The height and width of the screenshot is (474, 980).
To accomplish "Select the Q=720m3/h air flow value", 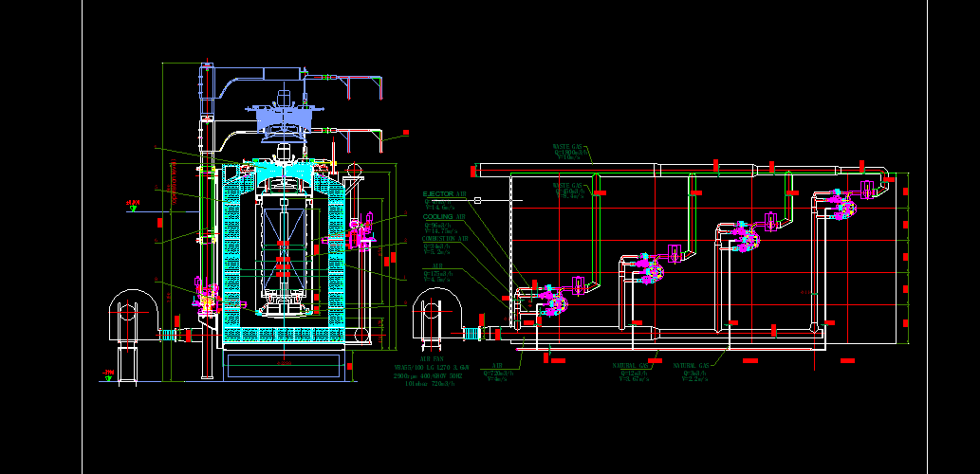I will pos(498,374).
